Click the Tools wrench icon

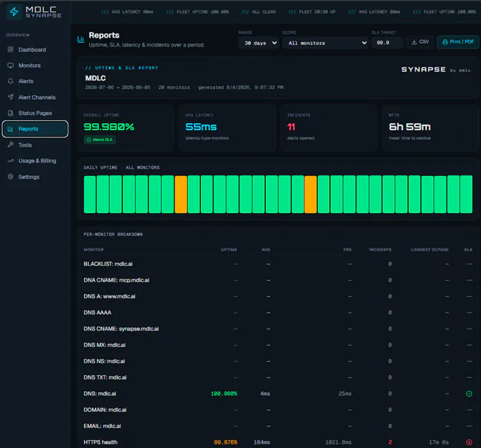pyautogui.click(x=10, y=144)
